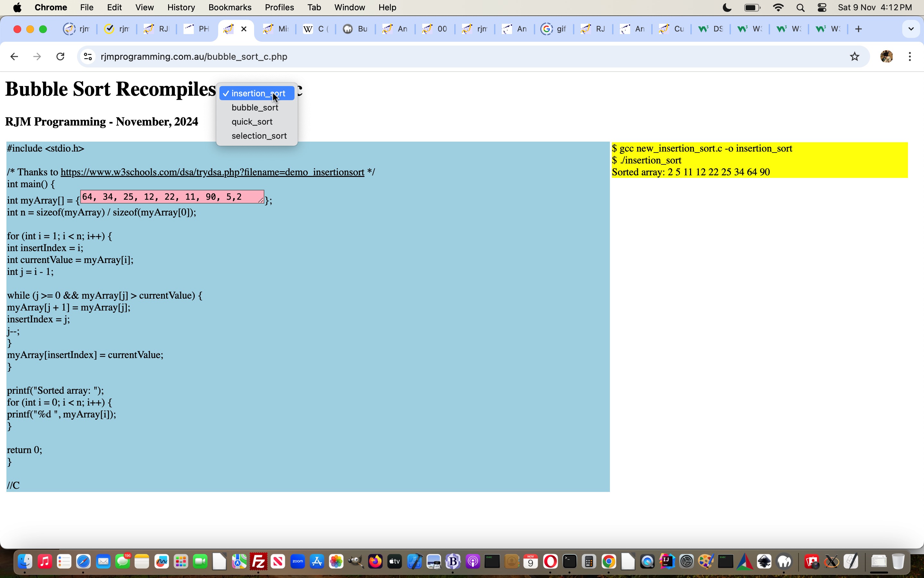Open the Chrome History menu
924x578 pixels.
click(181, 8)
